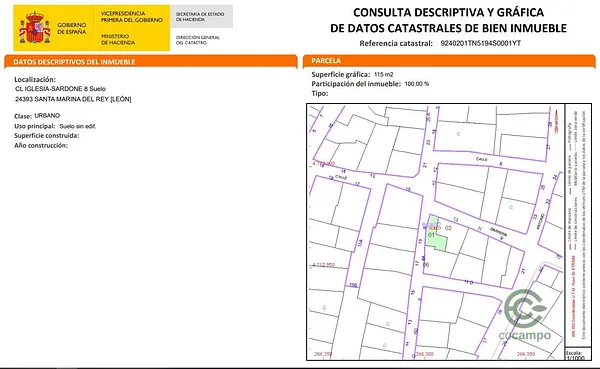Image resolution: width=600 pixels, height=369 pixels.
Task: Select the green highlighted parcel on map
Action: (x=436, y=234)
